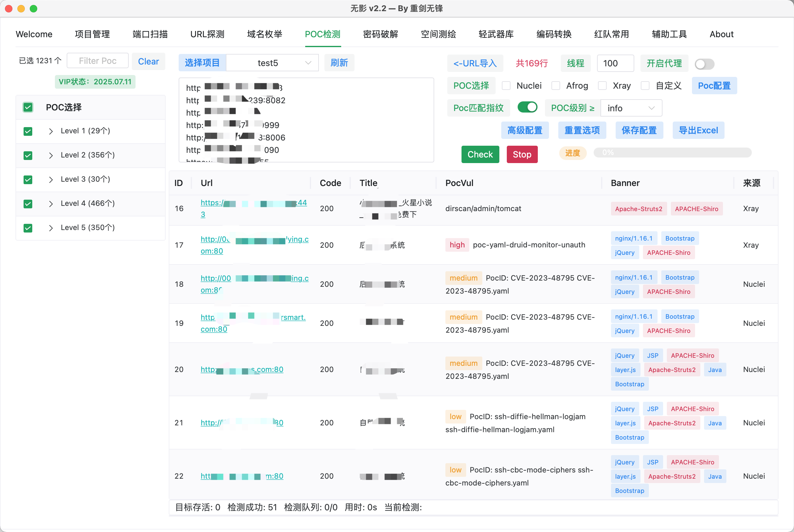Toggle the 开启代理 proxy switch

704,64
